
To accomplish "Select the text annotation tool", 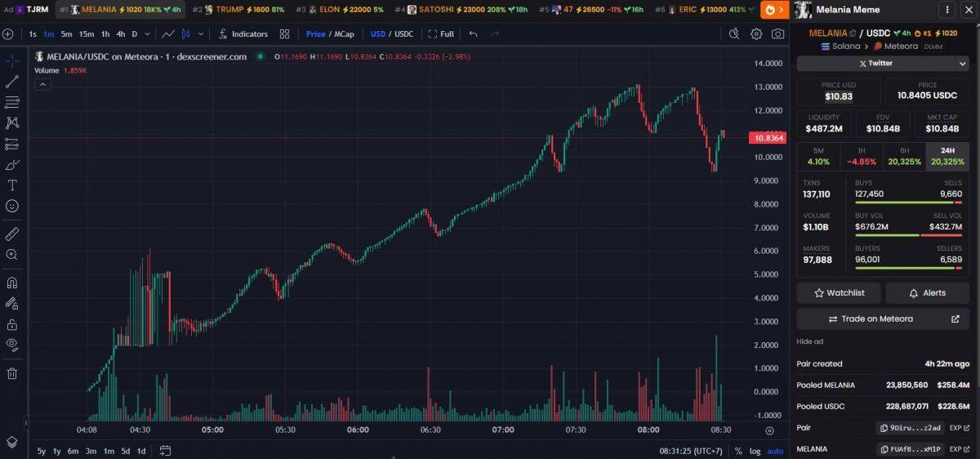I will [12, 185].
